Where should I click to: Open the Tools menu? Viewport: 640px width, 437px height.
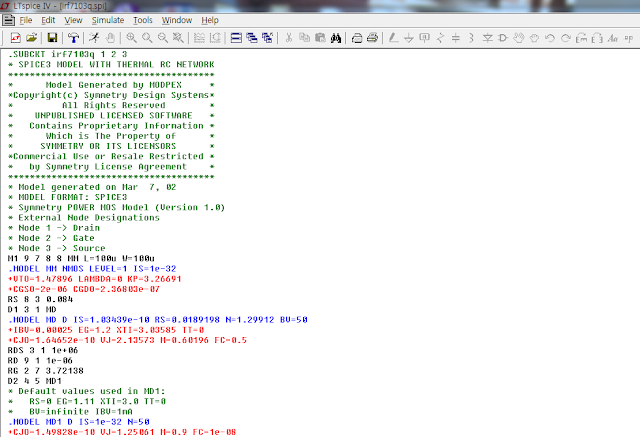[x=143, y=20]
